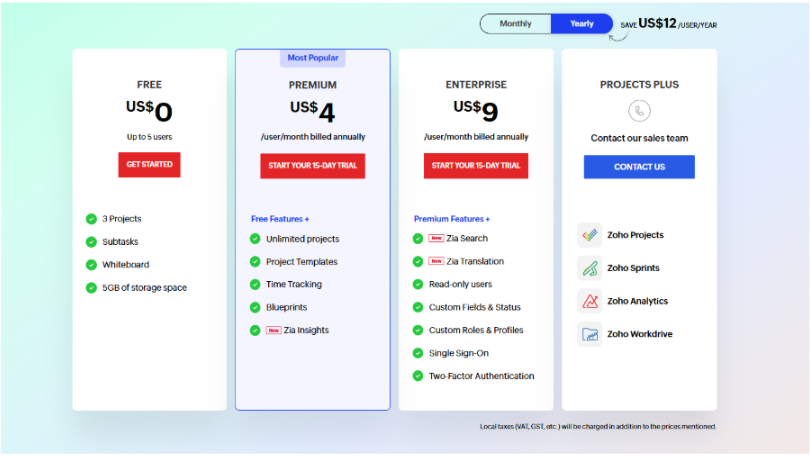This screenshot has width=810, height=457.
Task: Click checkmark beside Custom Roles & Profiles
Action: pos(418,330)
